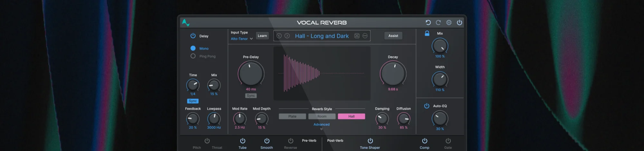644x151 pixels.
Task: Toggle the delay Sync button
Action: point(193,101)
